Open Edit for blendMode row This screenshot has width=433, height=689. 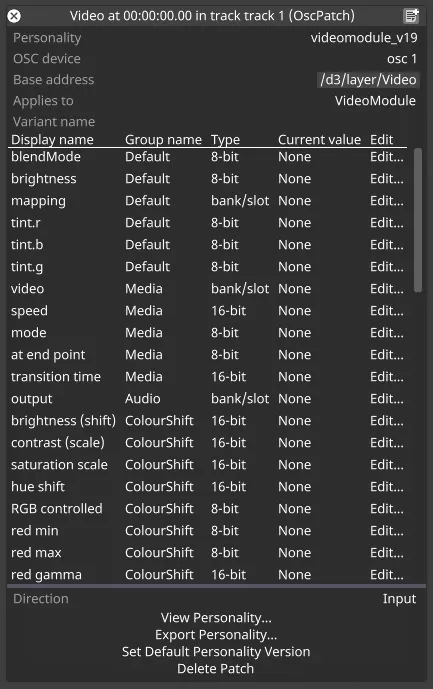[386, 157]
